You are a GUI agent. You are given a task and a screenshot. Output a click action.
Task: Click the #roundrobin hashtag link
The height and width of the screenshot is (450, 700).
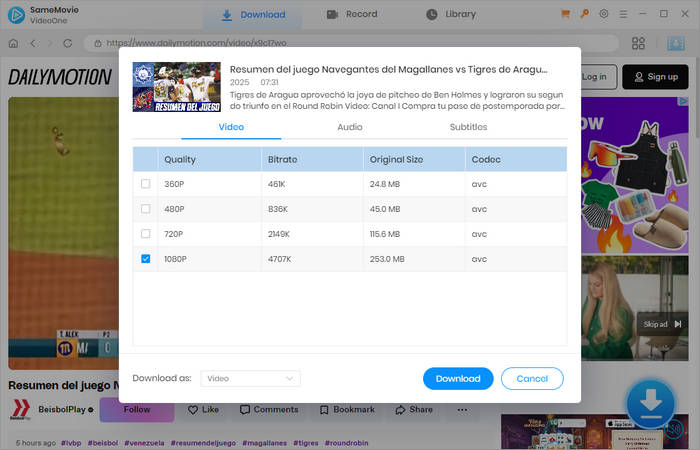[x=346, y=443]
